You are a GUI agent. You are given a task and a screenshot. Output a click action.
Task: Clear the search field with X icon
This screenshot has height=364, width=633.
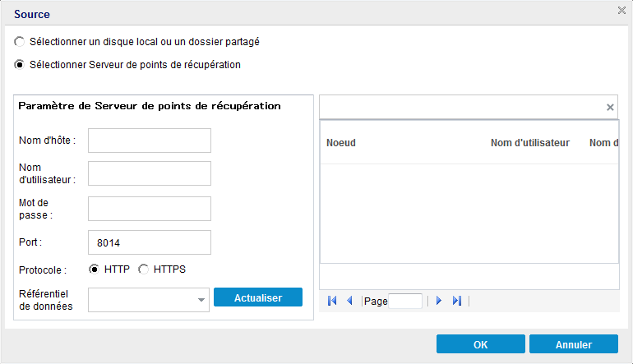[610, 107]
